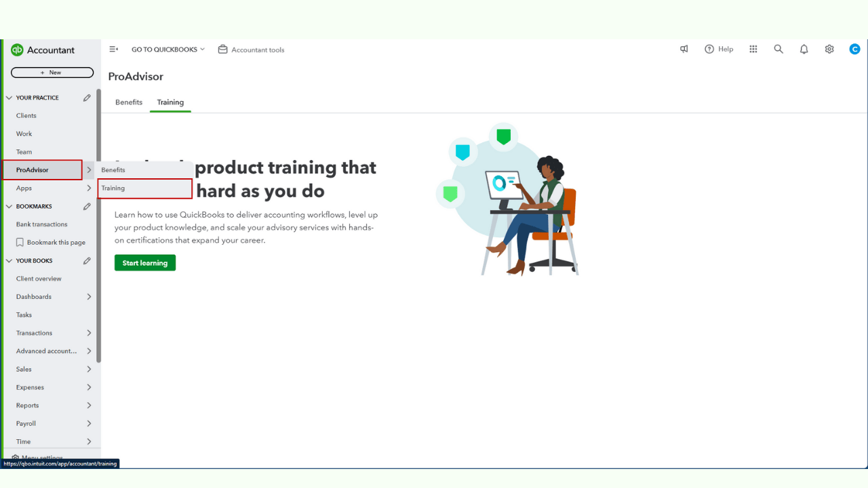Collapse the sidebar with hamburger icon

click(114, 49)
